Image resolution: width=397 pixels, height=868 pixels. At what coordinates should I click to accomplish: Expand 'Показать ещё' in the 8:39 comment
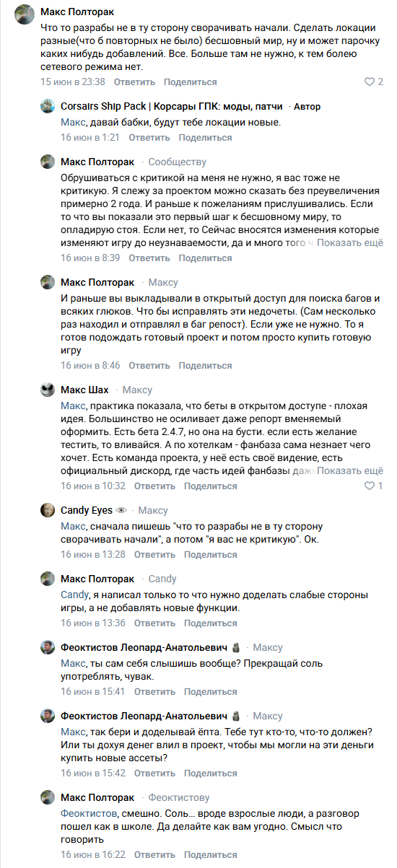tap(349, 244)
